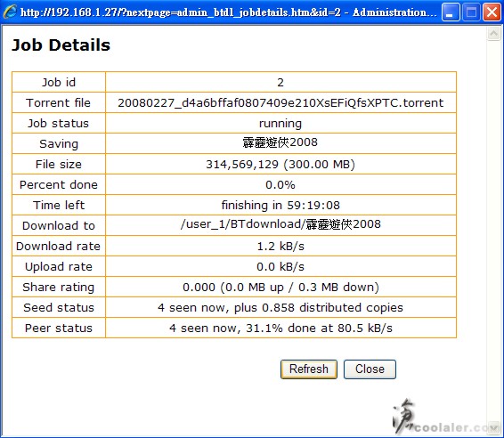
Task: Click the scrollbar down arrow
Action: tap(493, 428)
